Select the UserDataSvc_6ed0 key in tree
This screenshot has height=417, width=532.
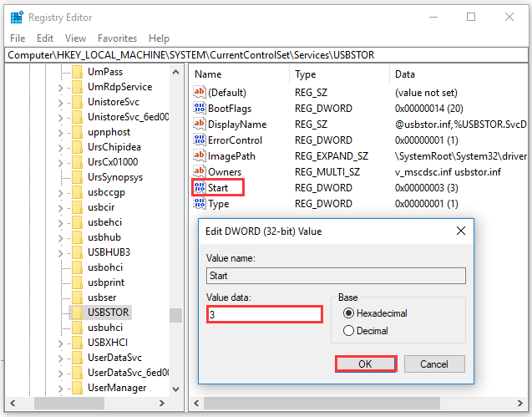click(128, 373)
